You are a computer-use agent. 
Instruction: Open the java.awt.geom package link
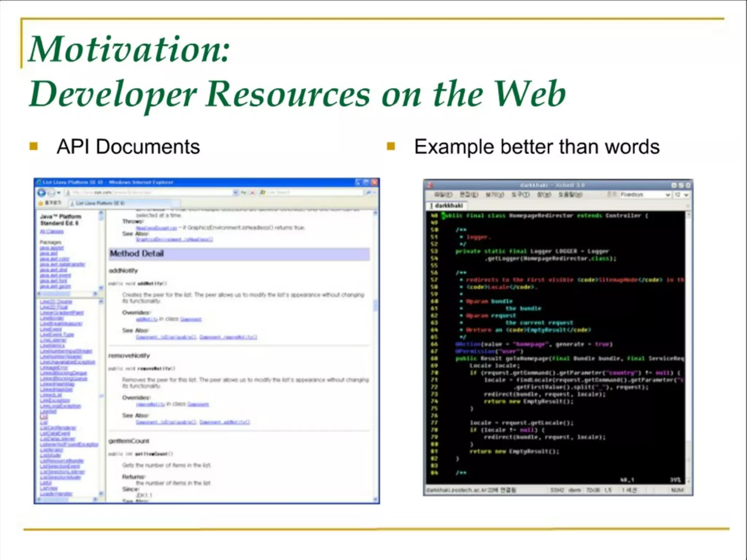point(55,287)
